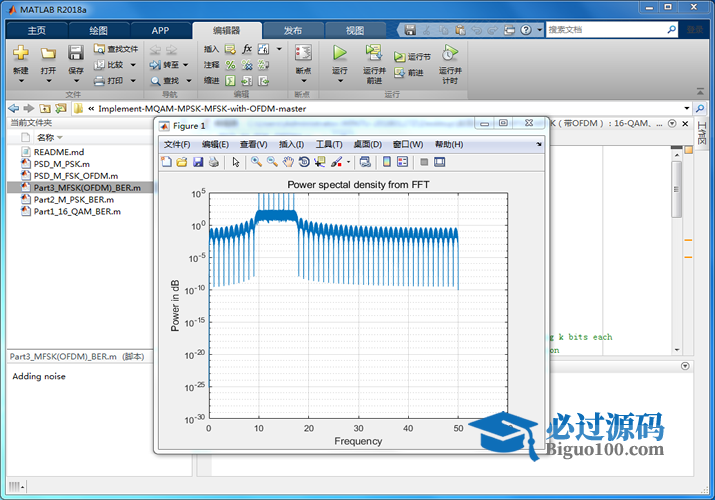Select the Zoom In magnifier tool
The image size is (715, 500).
(x=257, y=162)
